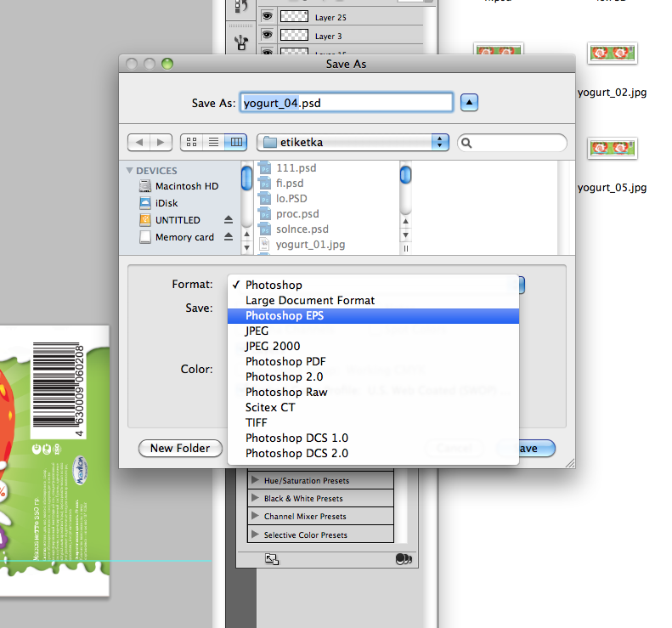Expand Hue/Saturation Presets
672x628 pixels.
click(255, 480)
